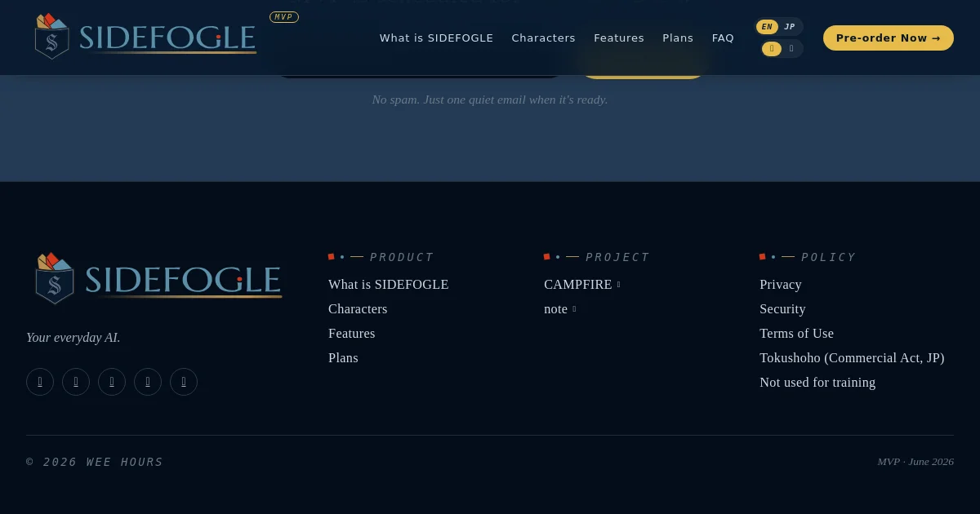Click the SIDEFOGLE logo in the footer

click(x=159, y=278)
